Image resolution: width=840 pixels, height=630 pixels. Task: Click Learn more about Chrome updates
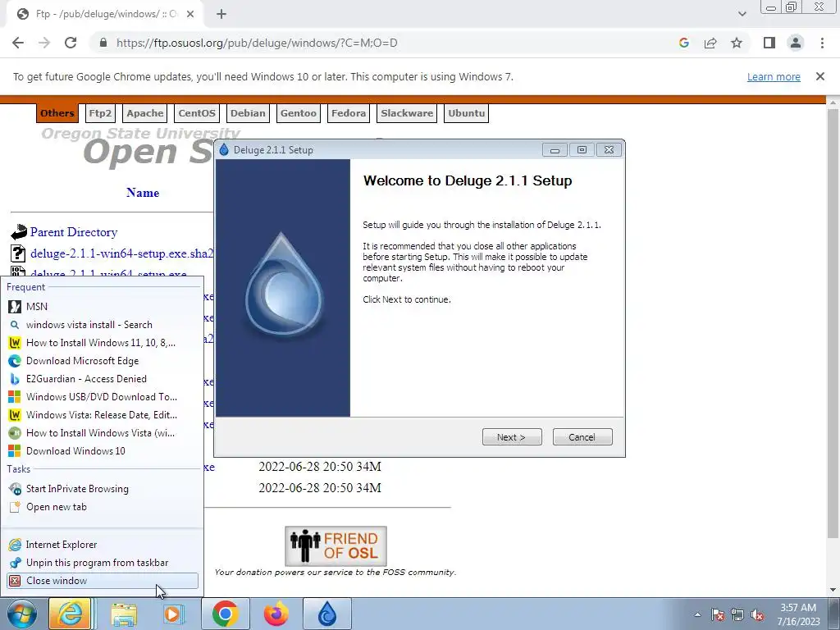pos(774,76)
